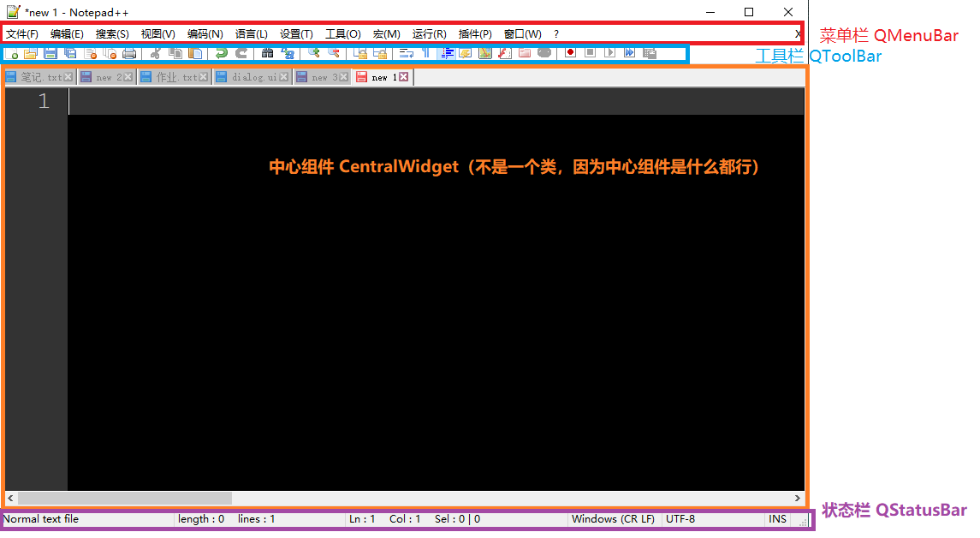The width and height of the screenshot is (980, 538).
Task: Click the horizontal scrollbar right arrow
Action: tap(798, 499)
